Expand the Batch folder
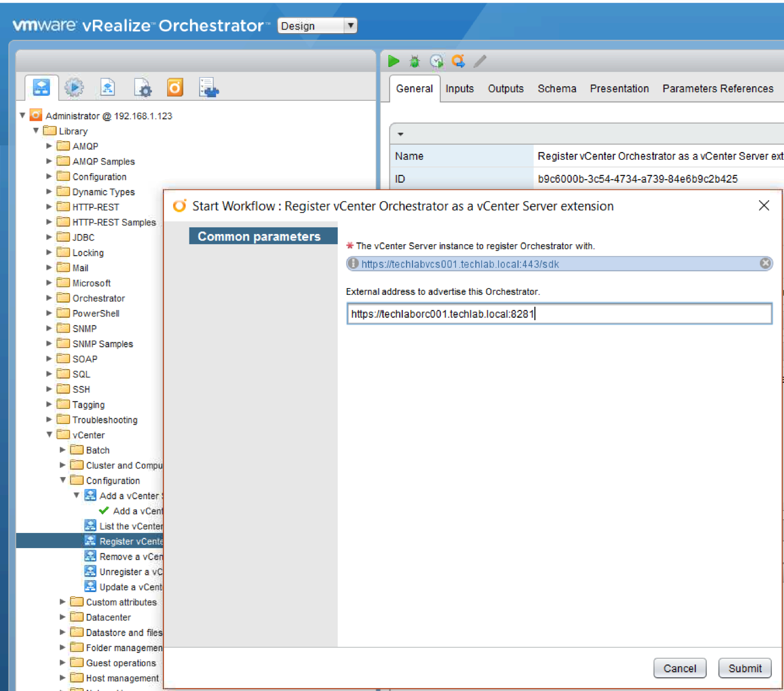The image size is (784, 691). click(x=63, y=449)
